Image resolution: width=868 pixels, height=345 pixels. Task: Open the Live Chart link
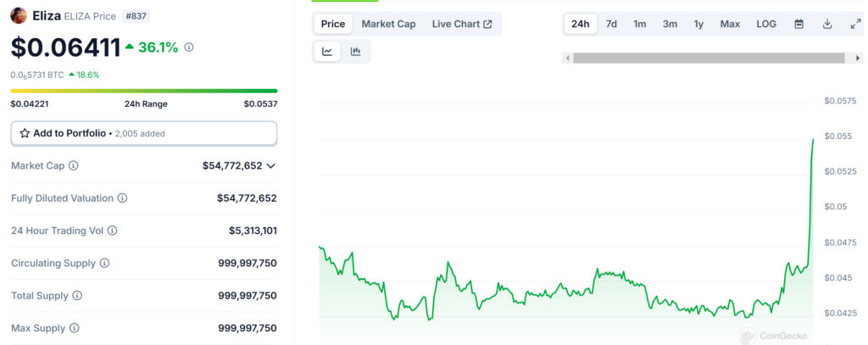point(461,24)
